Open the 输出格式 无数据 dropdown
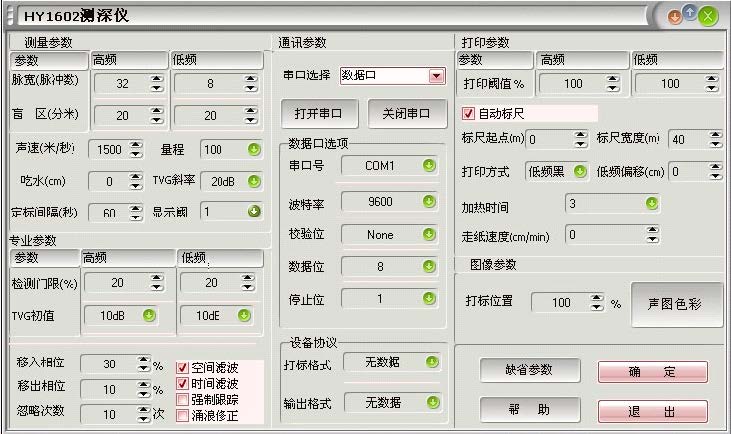 [433, 402]
